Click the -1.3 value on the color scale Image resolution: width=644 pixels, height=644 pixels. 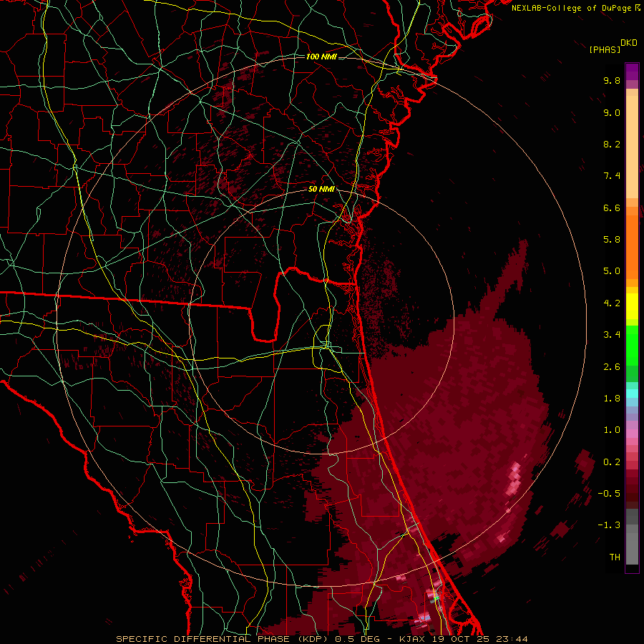(x=609, y=525)
